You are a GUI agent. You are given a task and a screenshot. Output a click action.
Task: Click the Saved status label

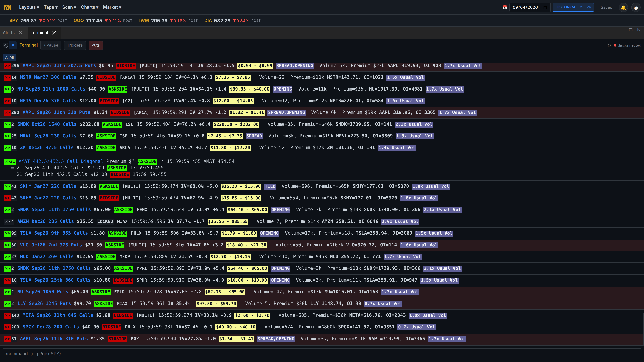(x=606, y=8)
